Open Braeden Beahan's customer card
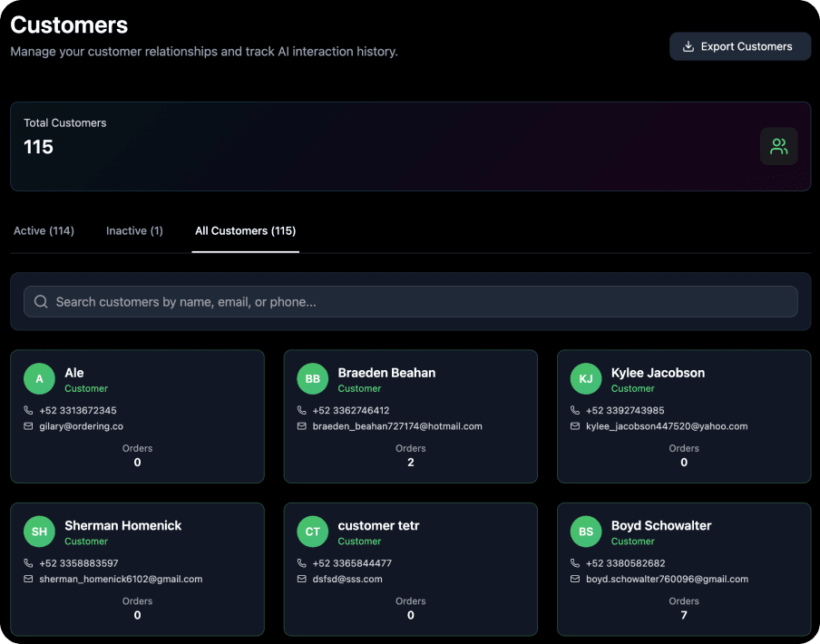 click(410, 415)
